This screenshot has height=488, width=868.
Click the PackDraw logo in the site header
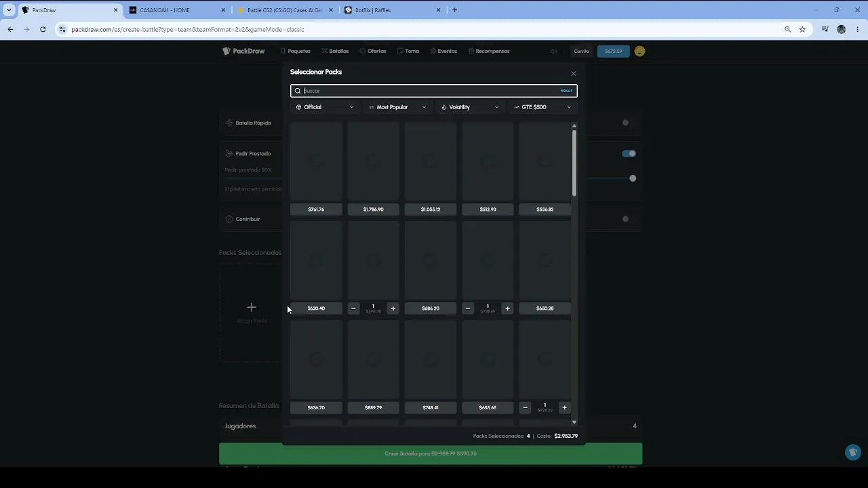coord(243,51)
